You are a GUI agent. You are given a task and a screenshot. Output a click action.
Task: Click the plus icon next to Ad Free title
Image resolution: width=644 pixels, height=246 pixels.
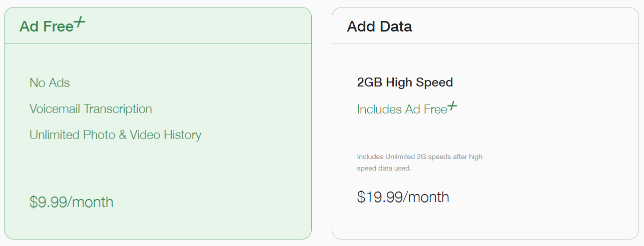click(x=80, y=21)
